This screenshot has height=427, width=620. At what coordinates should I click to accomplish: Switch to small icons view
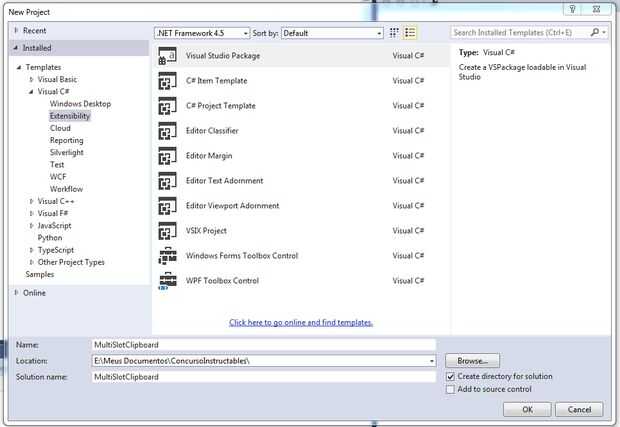click(394, 33)
